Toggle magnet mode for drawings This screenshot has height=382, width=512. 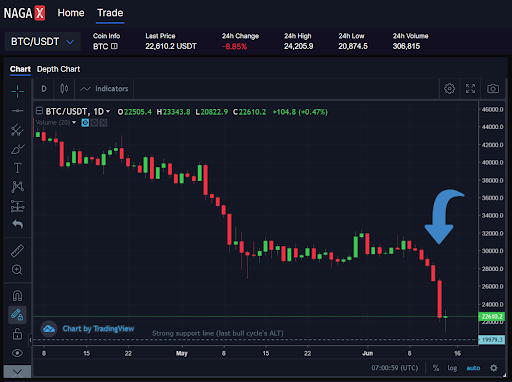(x=17, y=296)
